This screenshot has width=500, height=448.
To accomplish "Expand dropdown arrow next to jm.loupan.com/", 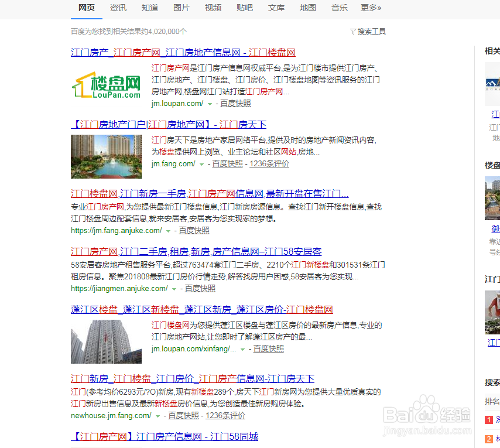I will [210, 104].
